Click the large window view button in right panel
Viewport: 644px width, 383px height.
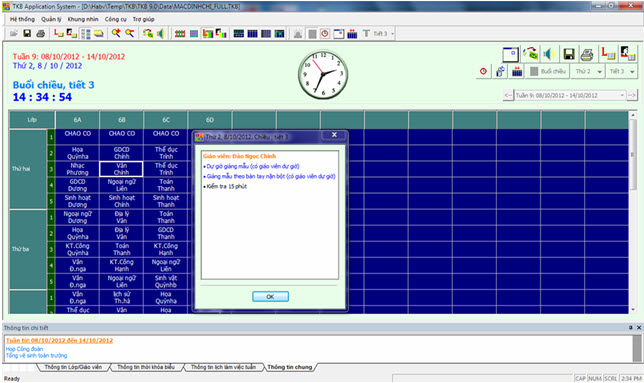511,54
